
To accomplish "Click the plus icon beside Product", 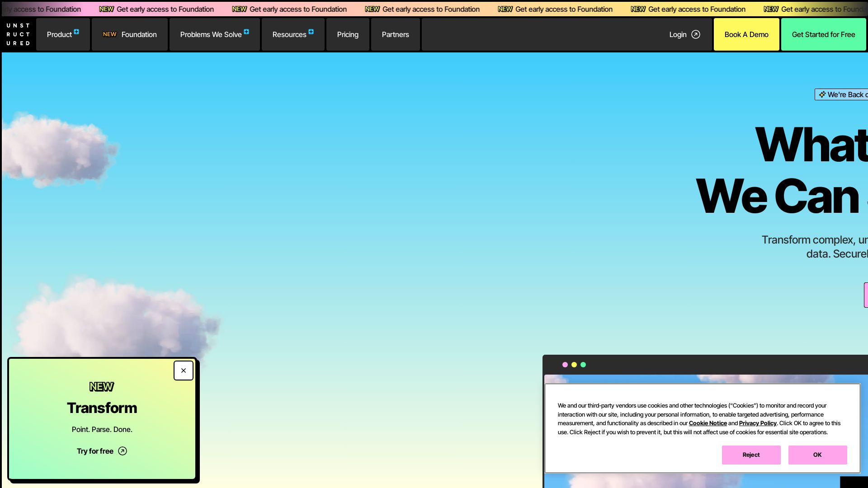I will tap(76, 32).
